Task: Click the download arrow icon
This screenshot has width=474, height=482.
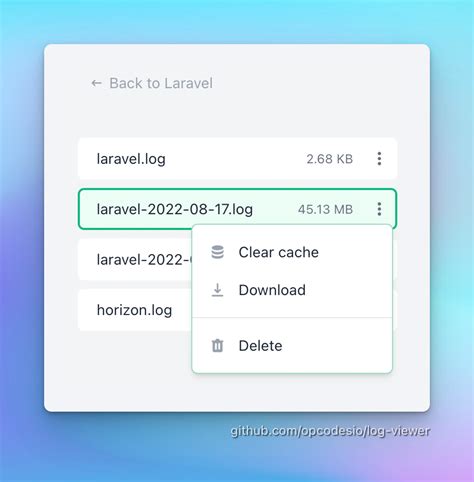Action: tap(218, 290)
